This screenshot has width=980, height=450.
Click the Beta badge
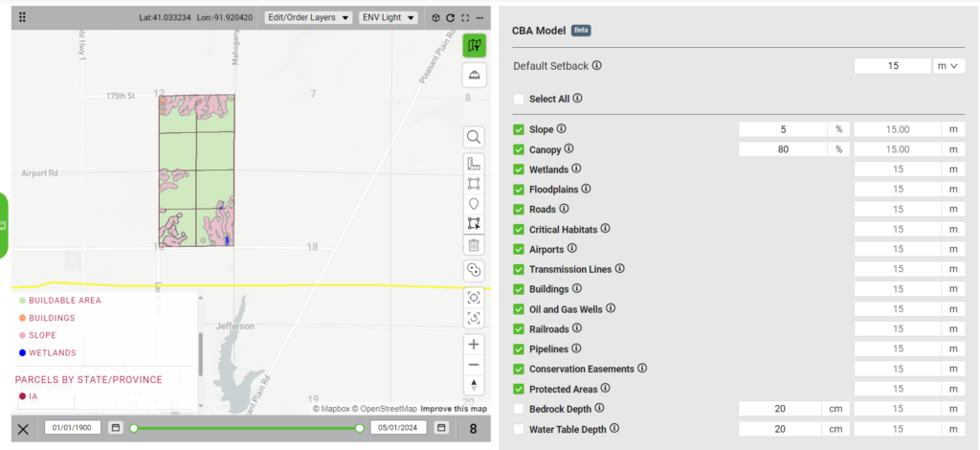581,30
